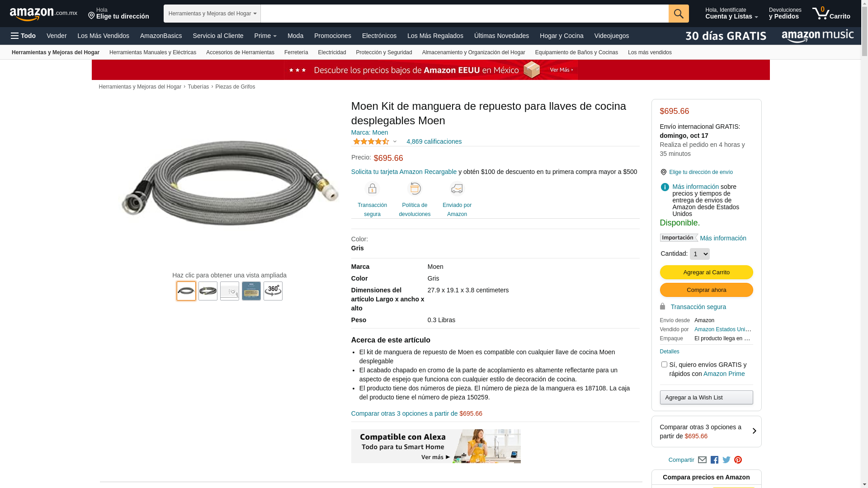Go to Amazon.com.mx home logo
Screen dimensions: 868x488
pyautogui.click(x=43, y=14)
